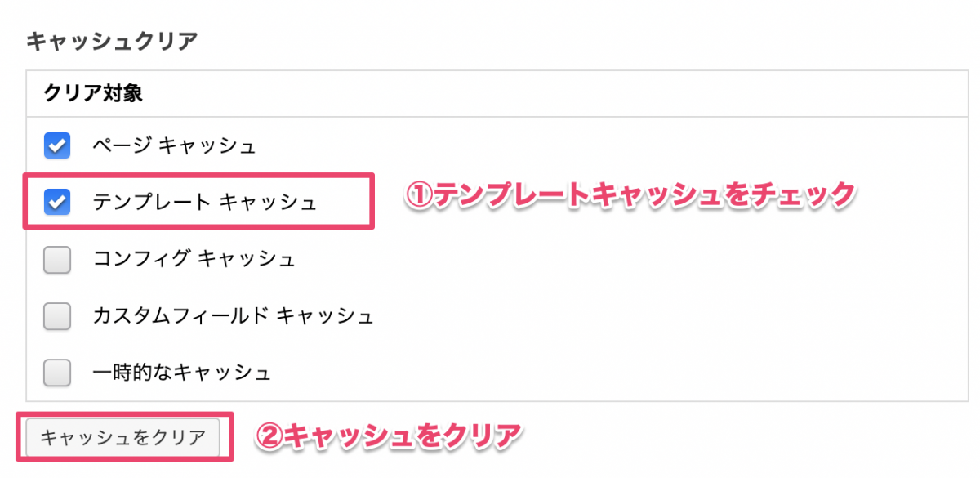This screenshot has width=980, height=478.
Task: Click the circled ① annotation number
Action: click(418, 195)
